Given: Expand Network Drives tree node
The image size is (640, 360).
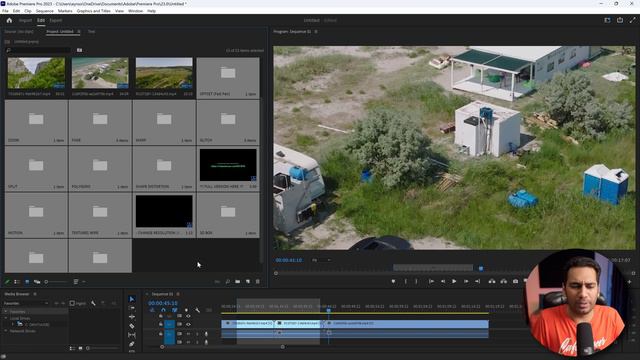Looking at the screenshot, I should pos(6,331).
